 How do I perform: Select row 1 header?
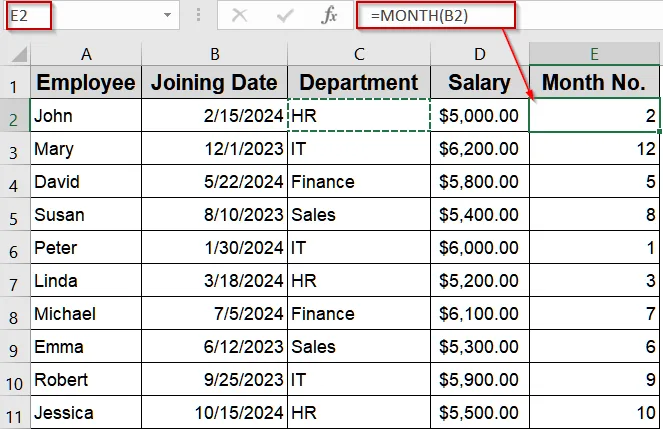click(x=15, y=82)
